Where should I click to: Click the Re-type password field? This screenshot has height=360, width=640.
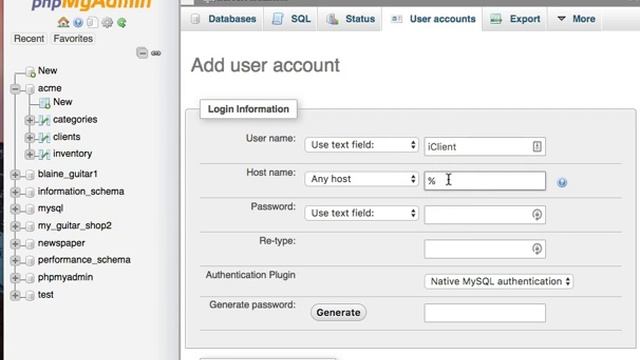484,249
